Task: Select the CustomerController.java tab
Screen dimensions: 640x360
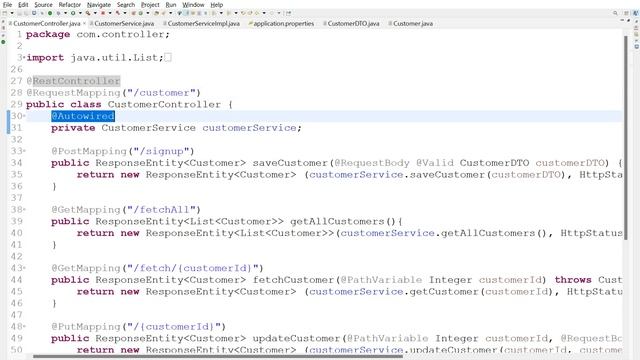Action: [47, 24]
